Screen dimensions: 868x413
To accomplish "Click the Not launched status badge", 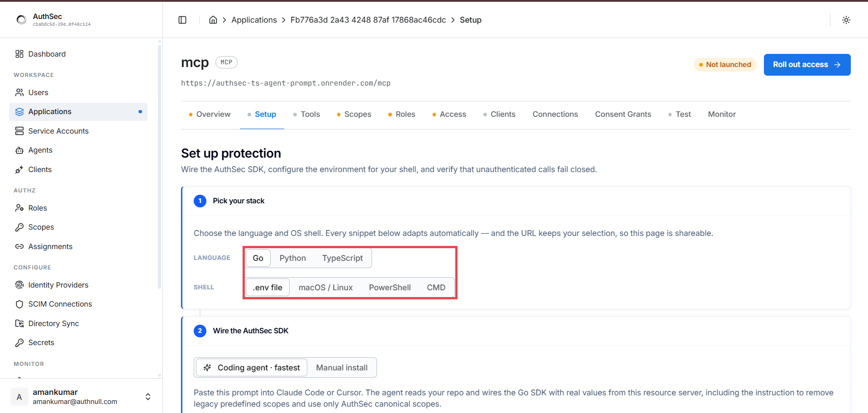I will 725,65.
